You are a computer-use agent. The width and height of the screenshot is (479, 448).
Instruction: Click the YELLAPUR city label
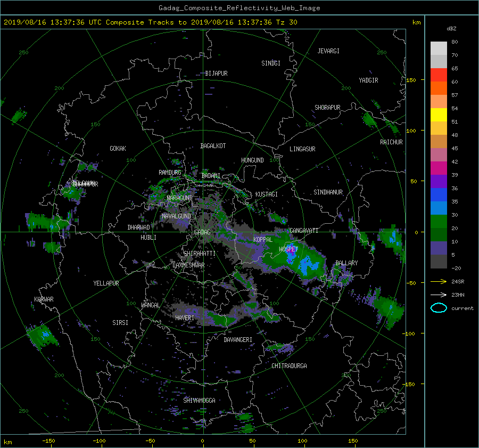pos(106,283)
